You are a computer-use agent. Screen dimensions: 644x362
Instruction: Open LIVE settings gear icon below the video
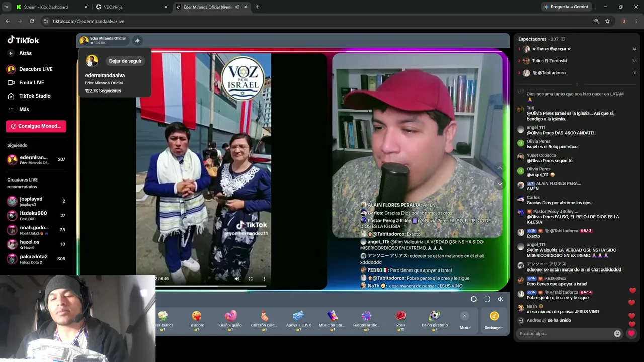click(474, 299)
